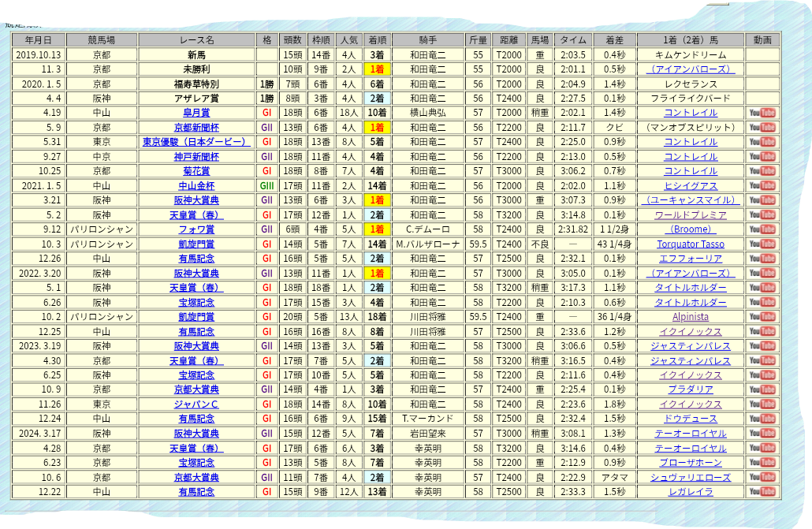Watch the フォワ賞 race on YouTube
Viewport: 812px width, 529px height.
[x=762, y=229]
